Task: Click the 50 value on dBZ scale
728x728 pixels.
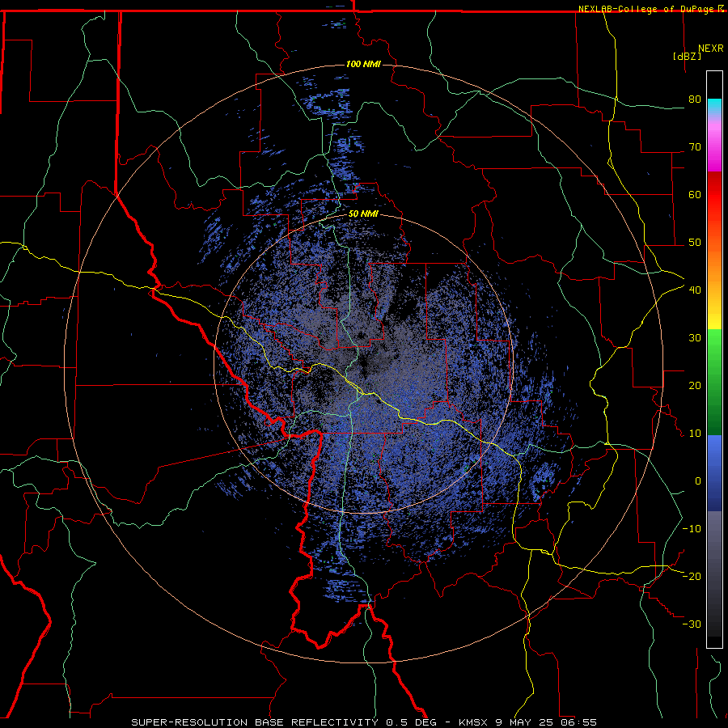Action: pyautogui.click(x=695, y=243)
